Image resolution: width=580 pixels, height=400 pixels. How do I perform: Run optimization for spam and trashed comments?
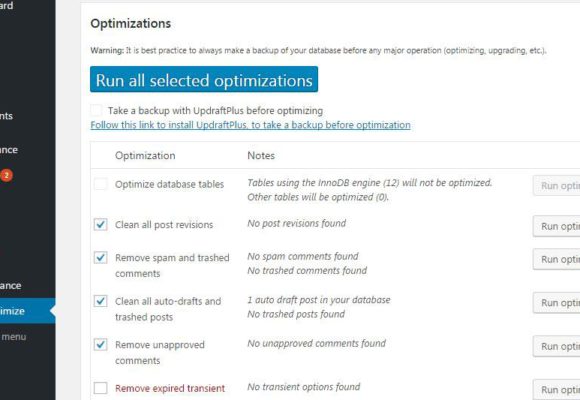click(x=557, y=259)
